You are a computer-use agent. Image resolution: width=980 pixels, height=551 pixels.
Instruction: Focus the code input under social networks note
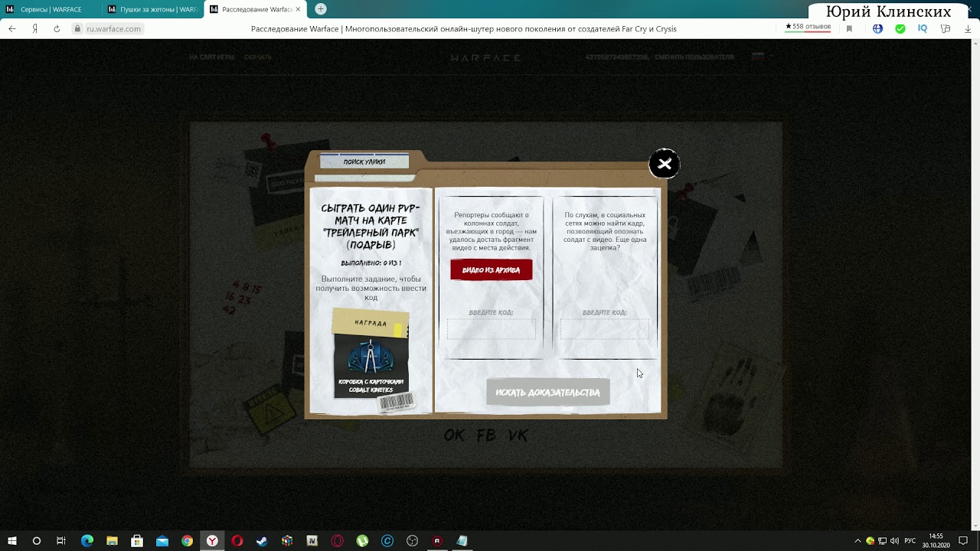604,329
